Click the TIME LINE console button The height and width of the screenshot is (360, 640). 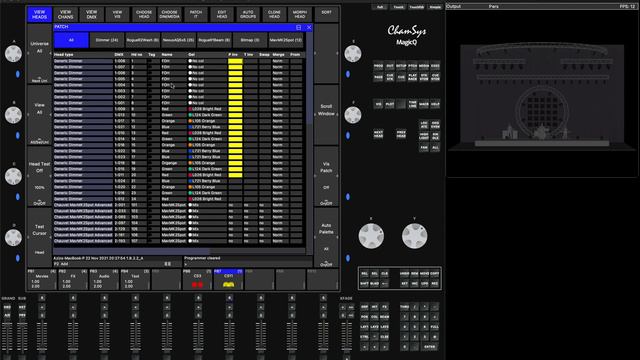tap(413, 104)
